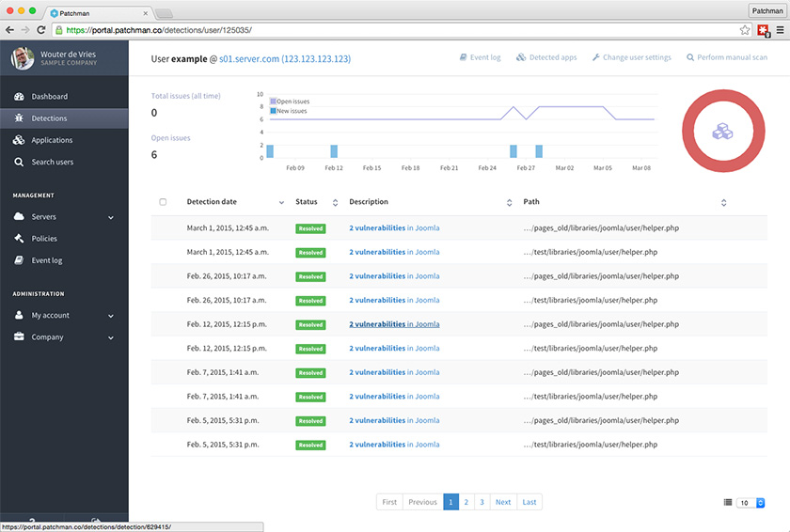
Task: Bookmark page with star icon
Action: click(x=745, y=29)
